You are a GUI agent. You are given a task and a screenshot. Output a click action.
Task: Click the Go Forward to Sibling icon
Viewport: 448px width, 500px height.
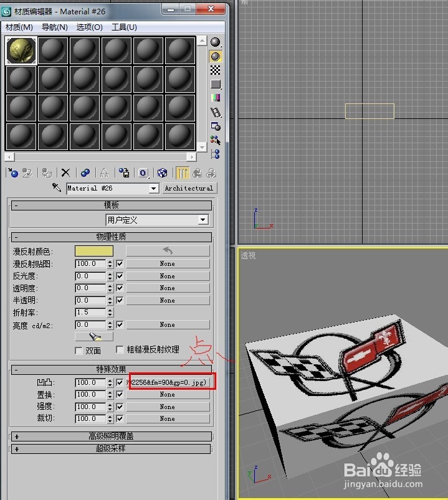coord(211,173)
